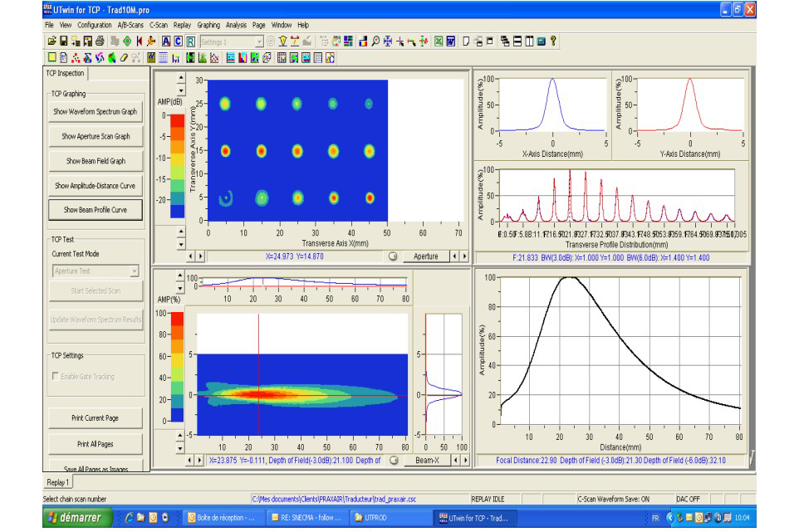Toggle the round button beside Beam-X
Screen dimensions: 799x532
pyautogui.click(x=394, y=460)
